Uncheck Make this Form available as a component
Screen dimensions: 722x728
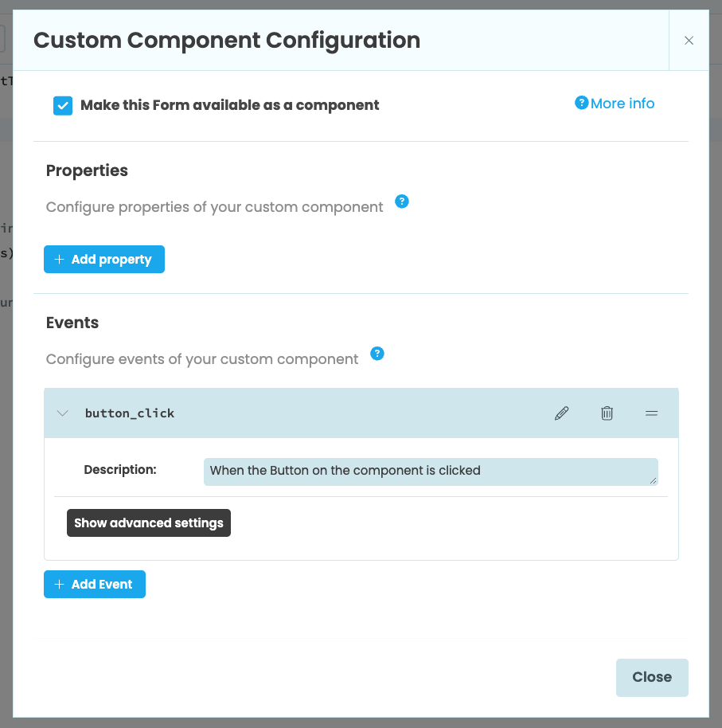pos(63,104)
